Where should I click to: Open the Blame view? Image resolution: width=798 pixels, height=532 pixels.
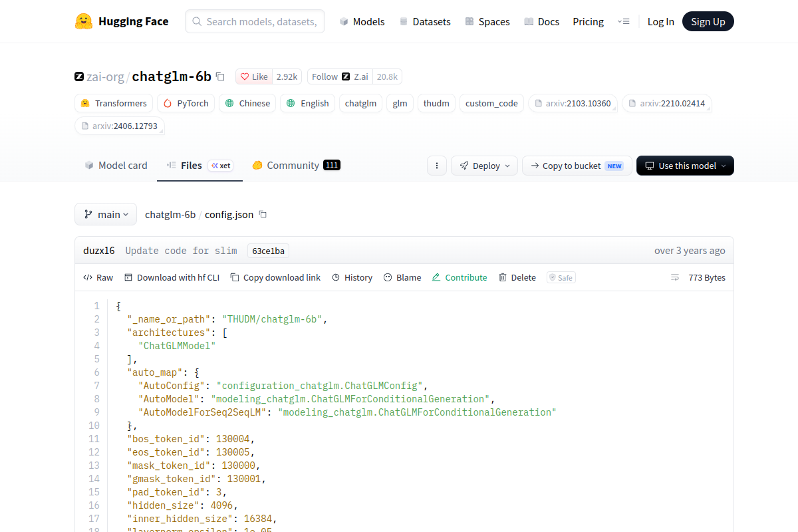tap(402, 277)
